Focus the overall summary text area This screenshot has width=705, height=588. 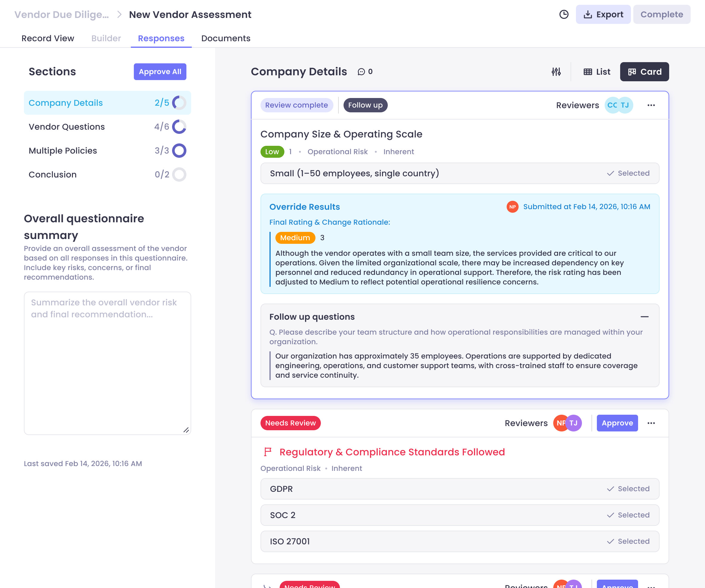[x=108, y=363]
